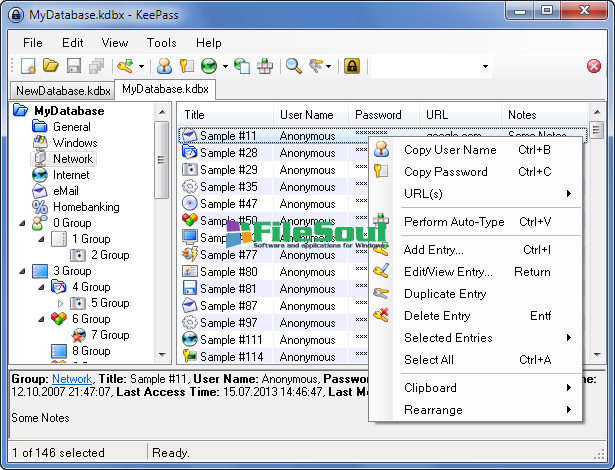615x470 pixels.
Task: Choose Edit/View Entry... in context menu
Action: [475, 272]
